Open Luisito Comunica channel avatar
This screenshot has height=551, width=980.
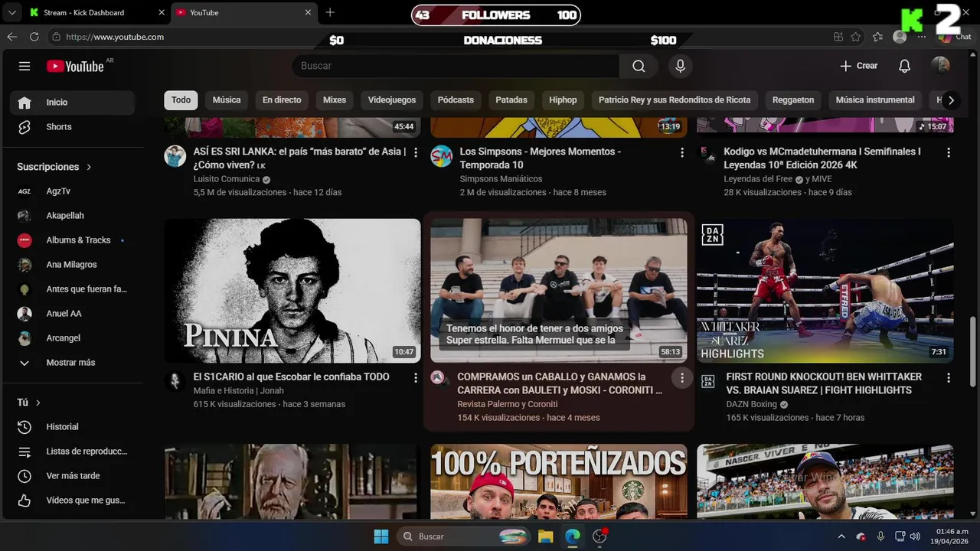175,156
